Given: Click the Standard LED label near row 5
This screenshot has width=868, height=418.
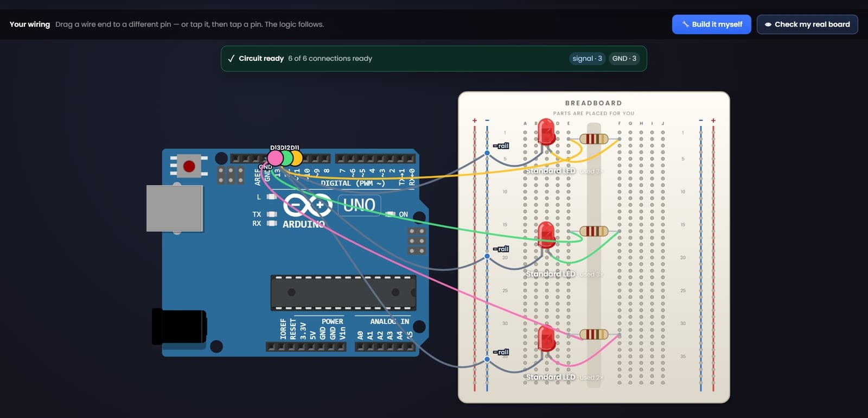Looking at the screenshot, I should tap(551, 171).
